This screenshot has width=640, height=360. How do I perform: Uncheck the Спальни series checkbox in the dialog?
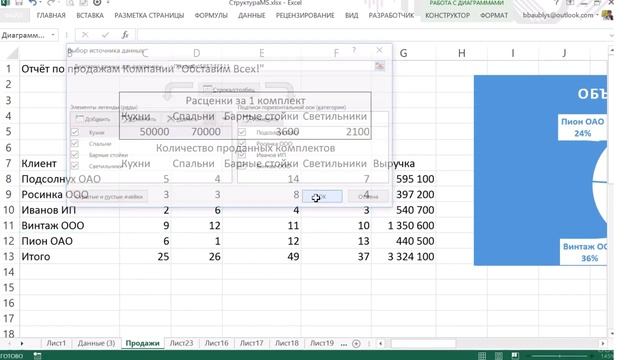(x=75, y=143)
